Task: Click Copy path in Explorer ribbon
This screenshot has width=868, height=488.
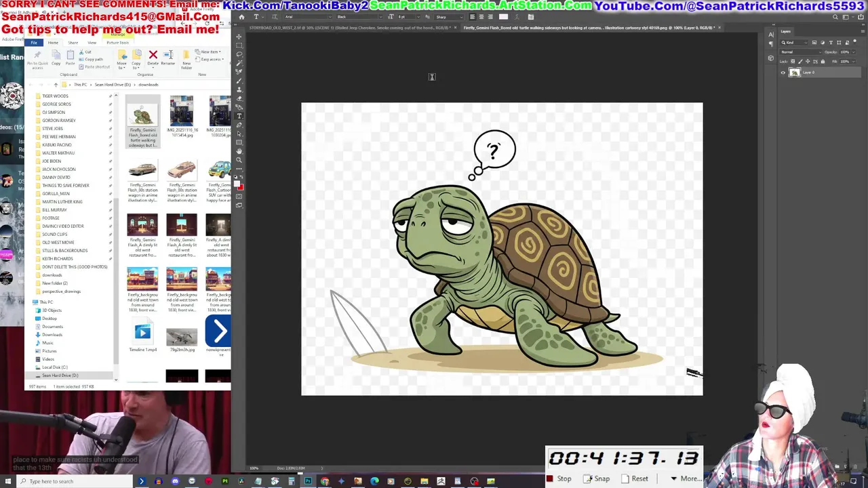Action: coord(91,59)
